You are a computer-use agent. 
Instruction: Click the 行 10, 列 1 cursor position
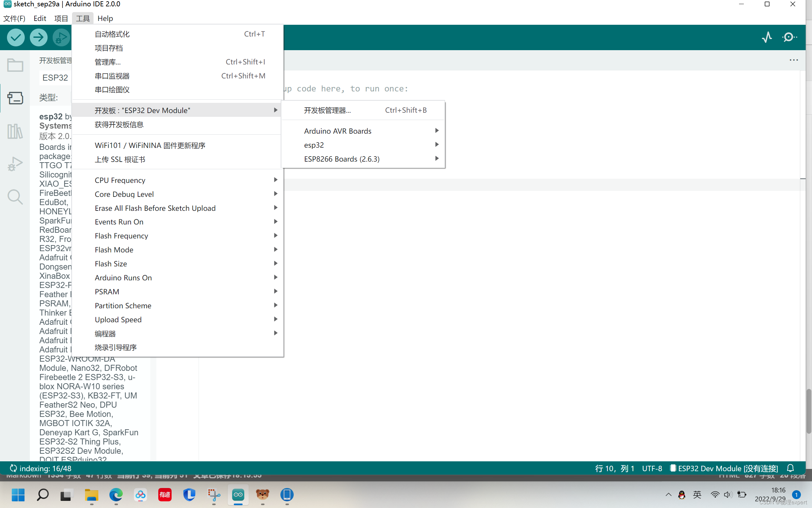615,468
